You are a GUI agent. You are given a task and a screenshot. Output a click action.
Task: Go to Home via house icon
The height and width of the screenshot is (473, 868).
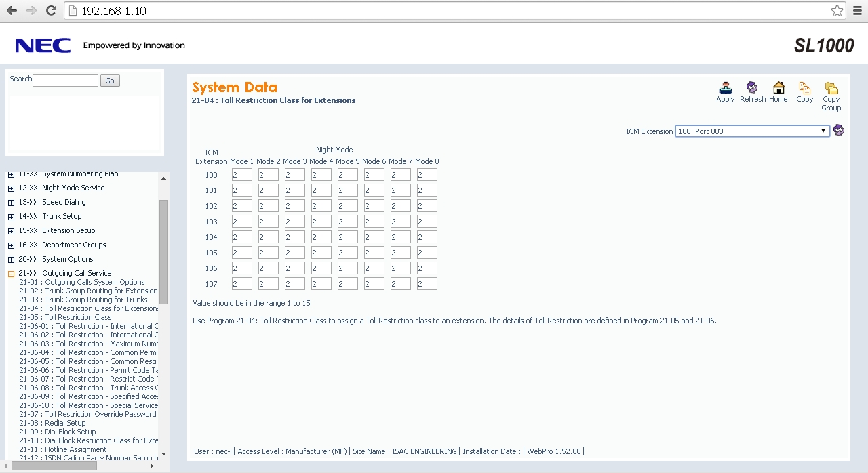point(778,88)
